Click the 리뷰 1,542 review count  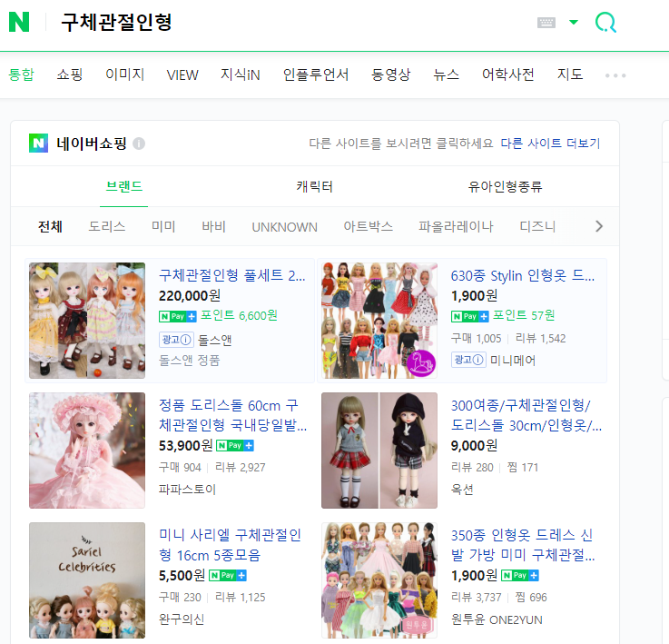540,339
